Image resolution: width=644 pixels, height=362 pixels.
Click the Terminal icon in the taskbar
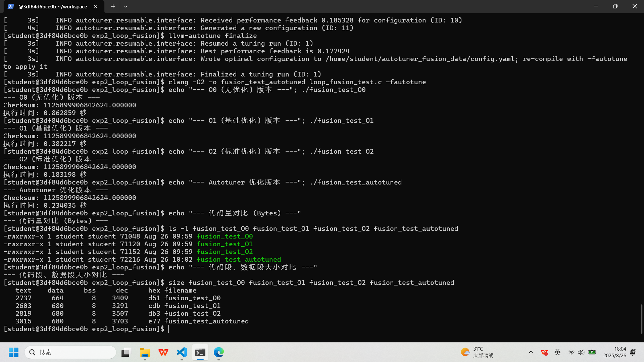coord(200,352)
